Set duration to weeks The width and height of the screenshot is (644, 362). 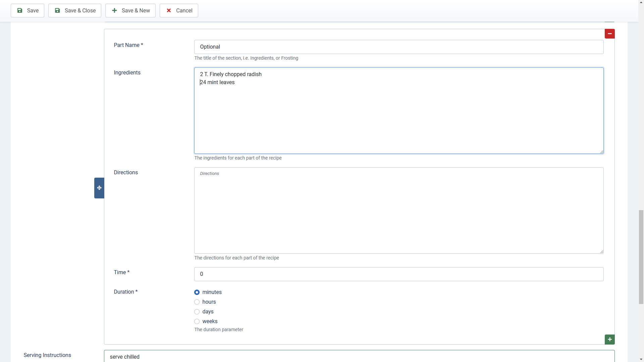point(197,321)
